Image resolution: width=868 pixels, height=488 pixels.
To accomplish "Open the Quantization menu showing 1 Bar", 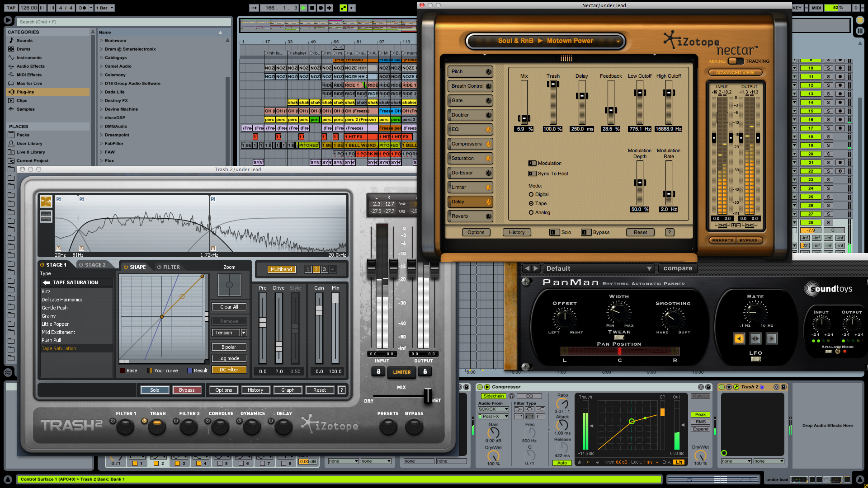I will pyautogui.click(x=104, y=8).
